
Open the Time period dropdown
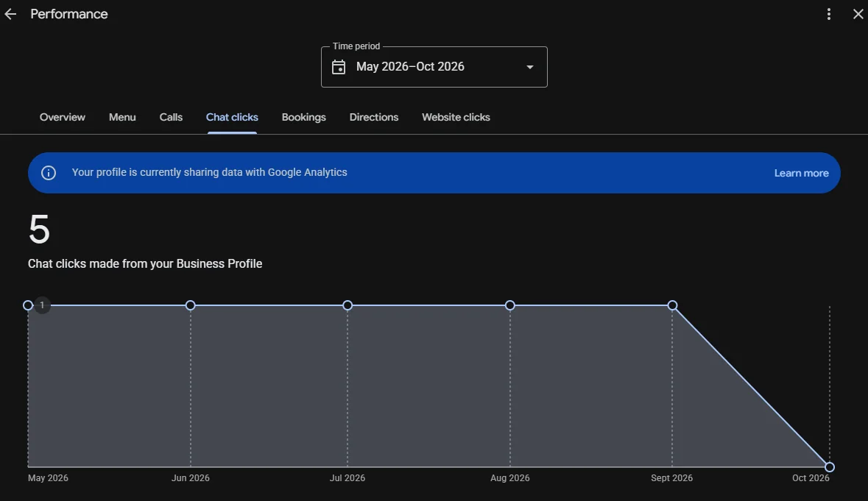point(434,67)
